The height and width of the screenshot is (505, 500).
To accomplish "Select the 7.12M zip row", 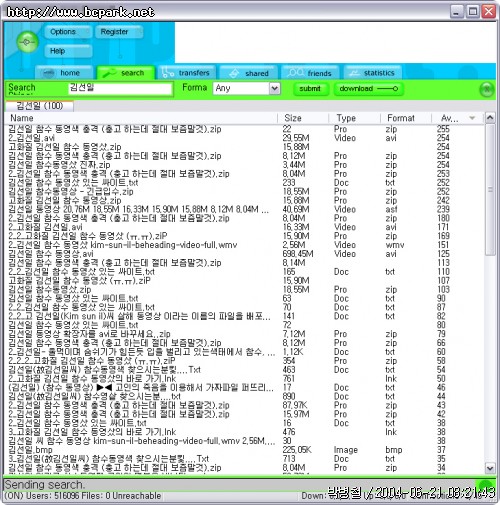I will [243, 334].
